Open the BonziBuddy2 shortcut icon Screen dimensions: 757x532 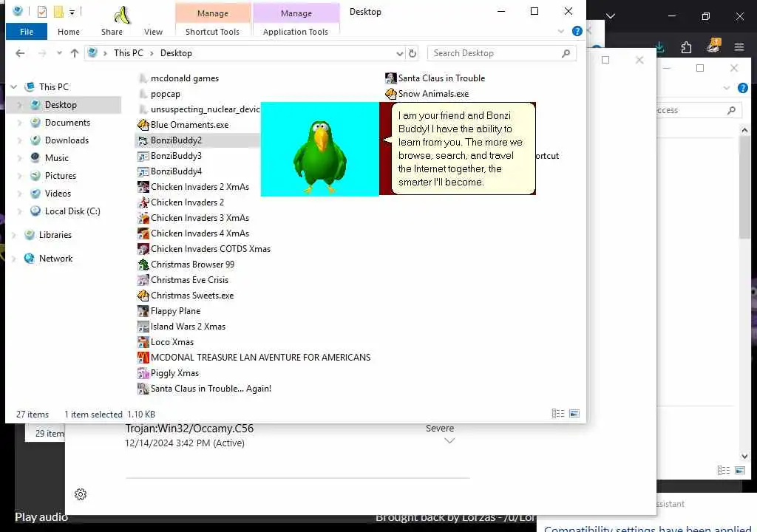pos(143,140)
